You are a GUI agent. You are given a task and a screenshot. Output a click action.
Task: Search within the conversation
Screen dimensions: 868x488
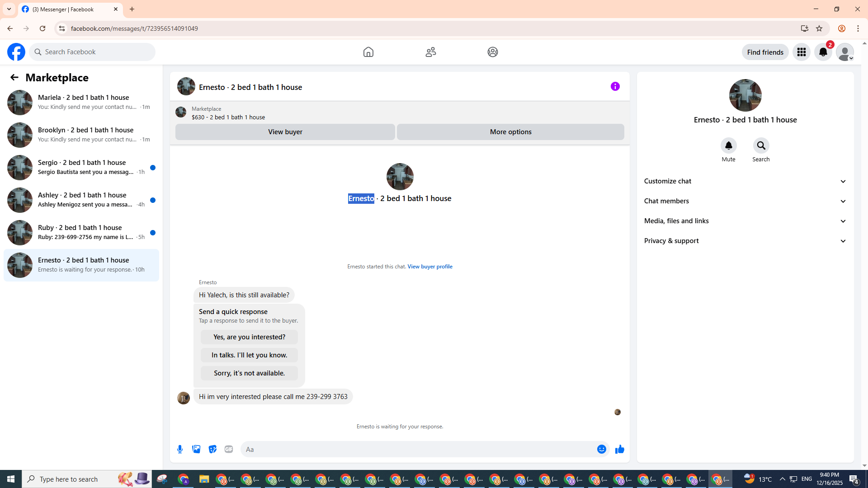(761, 145)
